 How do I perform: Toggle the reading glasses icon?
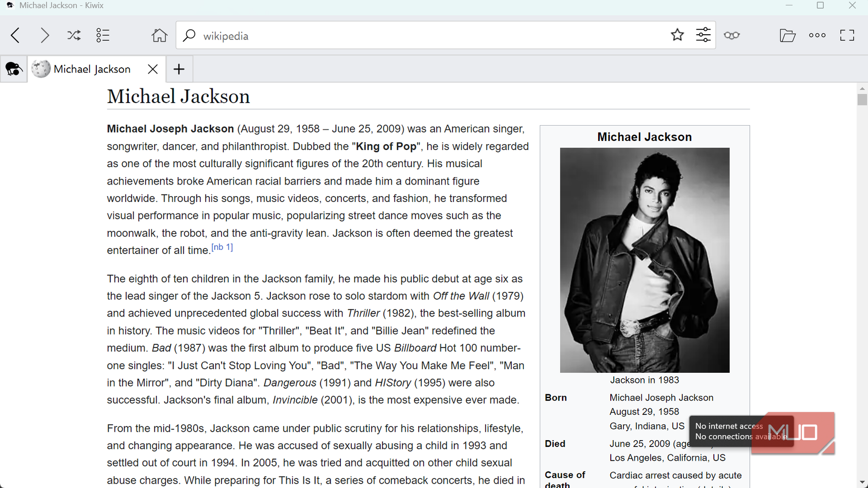point(732,35)
